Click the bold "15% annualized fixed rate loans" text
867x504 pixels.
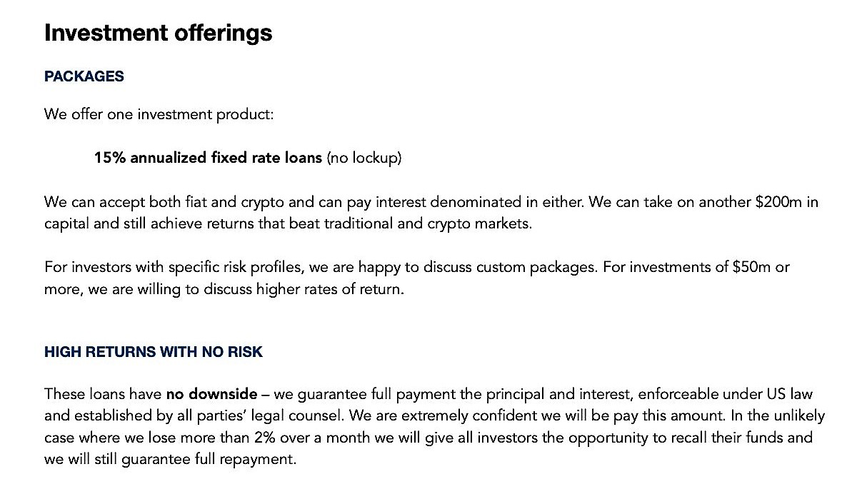pos(208,158)
